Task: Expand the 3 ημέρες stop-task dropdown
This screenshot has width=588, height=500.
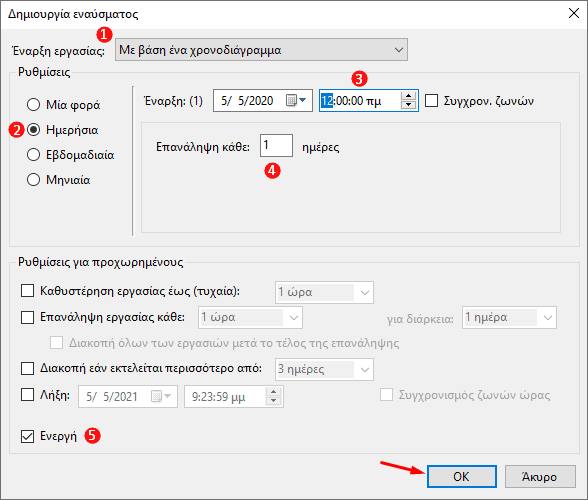Action: [x=324, y=369]
